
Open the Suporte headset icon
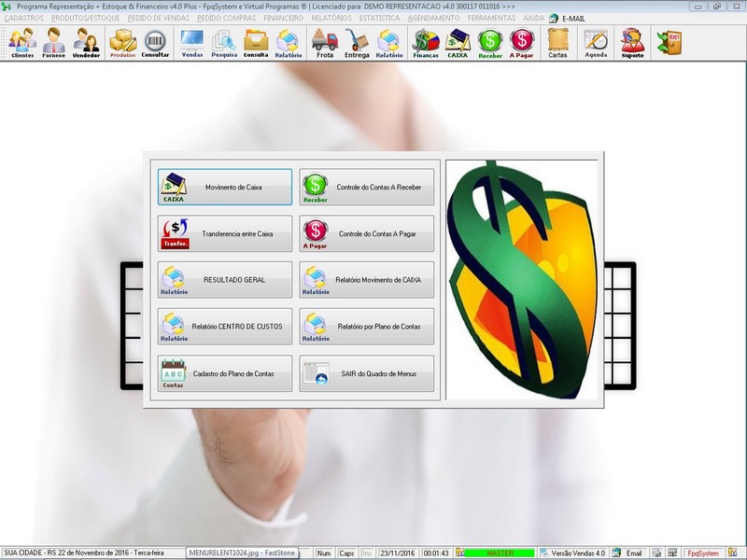pos(632,43)
